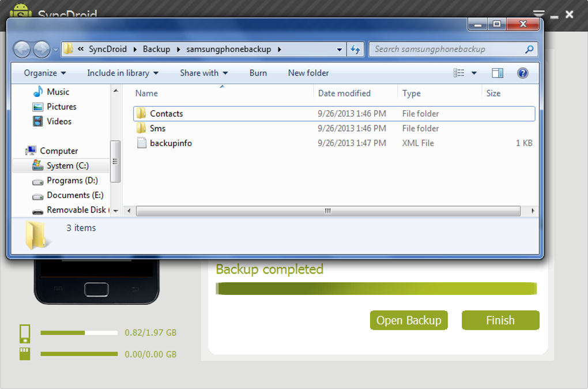Show the preview pane
Image resolution: width=588 pixels, height=389 pixels.
click(x=497, y=73)
